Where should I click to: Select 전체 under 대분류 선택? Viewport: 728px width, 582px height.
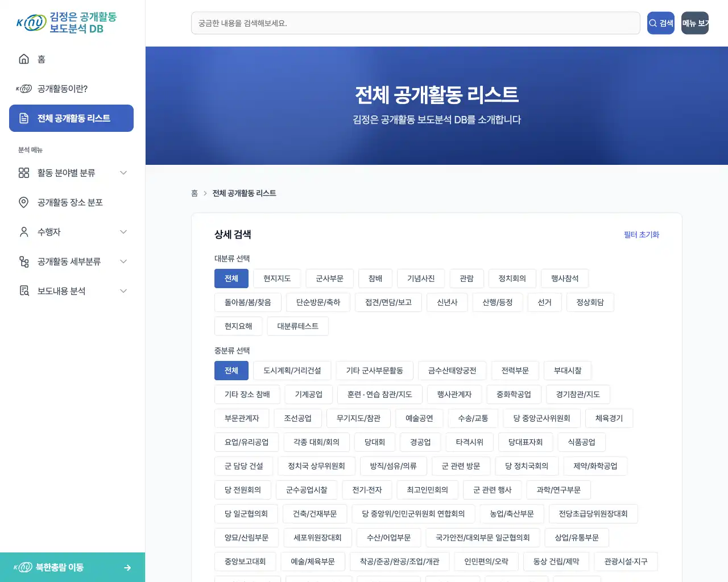(231, 278)
